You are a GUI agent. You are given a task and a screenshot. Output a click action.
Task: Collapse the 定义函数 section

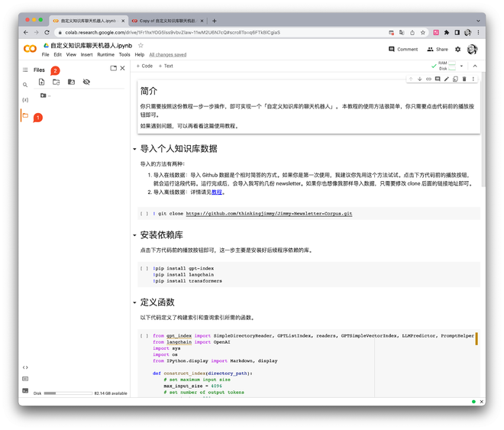(x=135, y=302)
